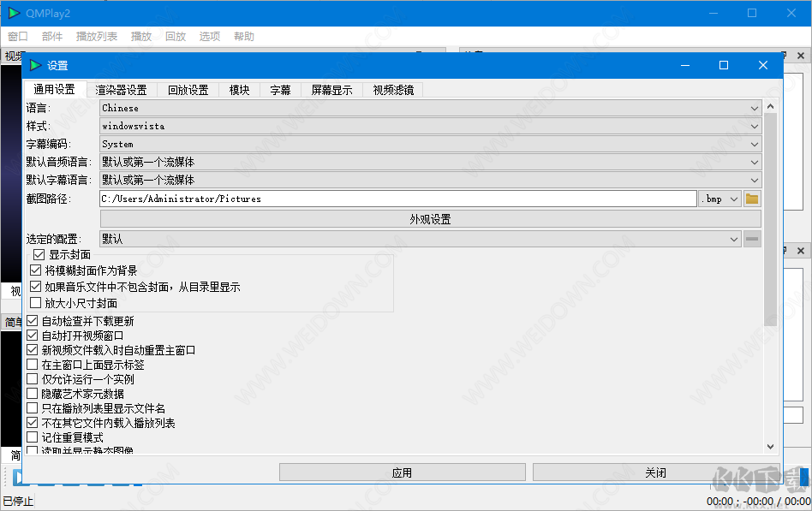Open the 选项 menu
The width and height of the screenshot is (812, 511).
[x=210, y=36]
